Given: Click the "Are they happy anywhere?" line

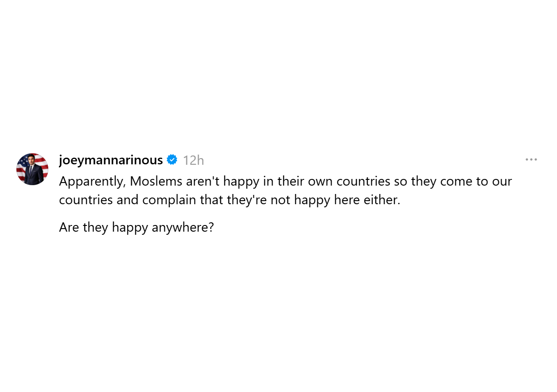Looking at the screenshot, I should (x=136, y=228).
